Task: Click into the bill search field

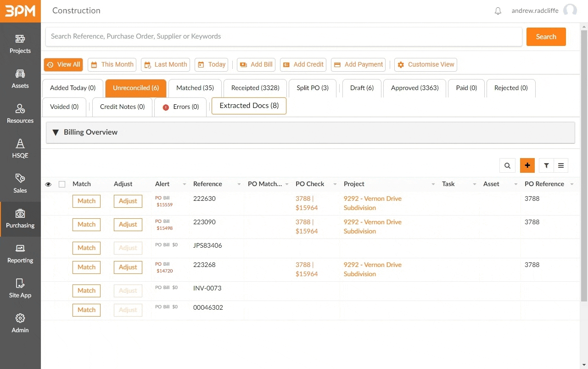Action: coord(284,37)
